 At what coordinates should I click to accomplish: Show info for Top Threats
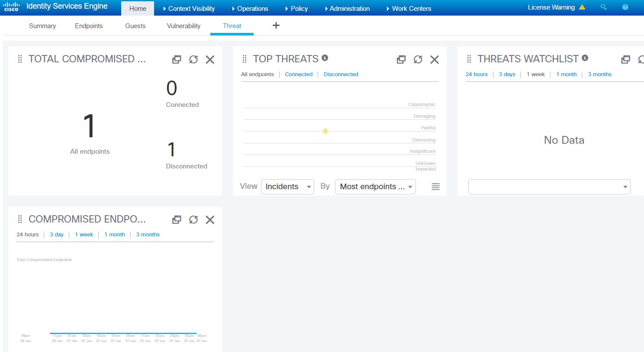pos(325,58)
